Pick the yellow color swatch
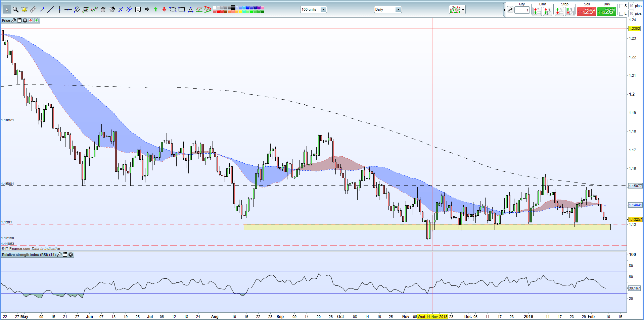 [240, 11]
